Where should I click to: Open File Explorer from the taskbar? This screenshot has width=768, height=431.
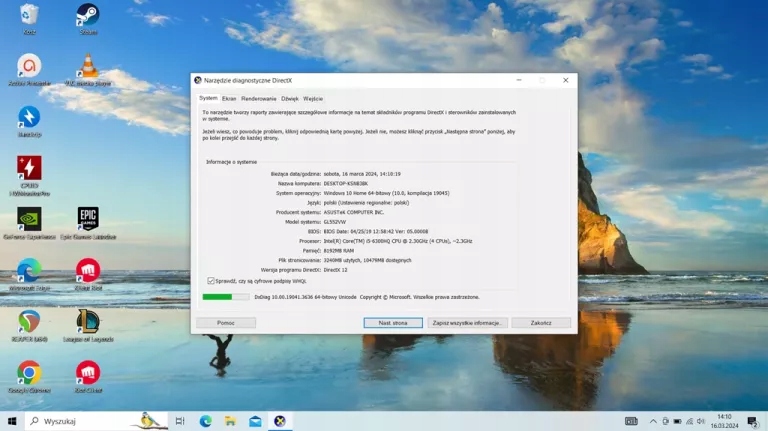tap(230, 421)
